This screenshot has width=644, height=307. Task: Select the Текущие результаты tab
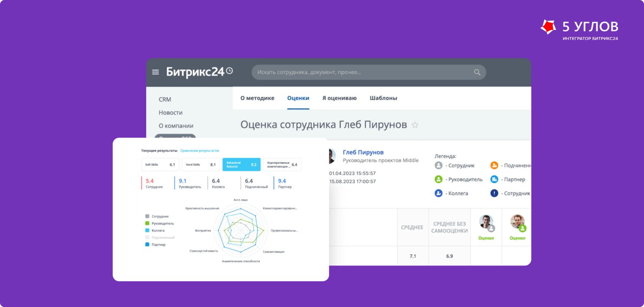click(159, 151)
